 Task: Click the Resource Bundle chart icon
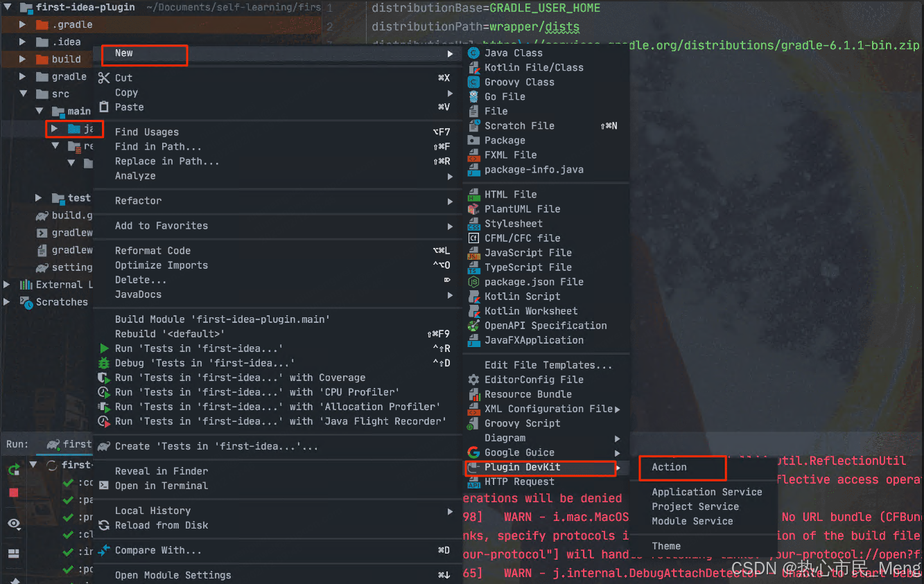coord(473,394)
